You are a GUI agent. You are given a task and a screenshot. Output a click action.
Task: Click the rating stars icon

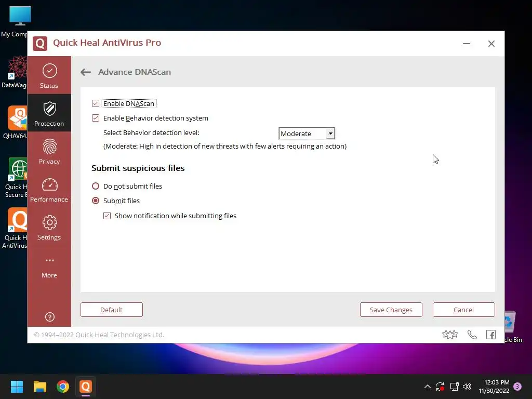pyautogui.click(x=450, y=335)
